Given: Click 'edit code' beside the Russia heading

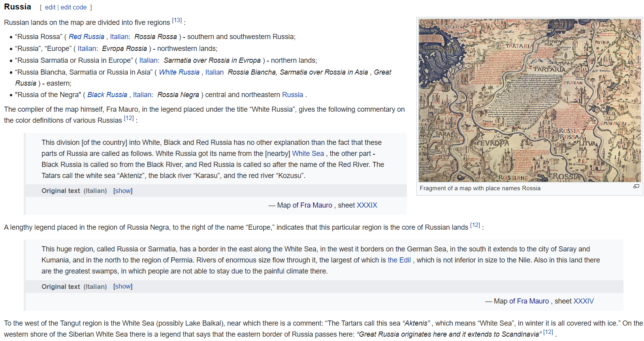Looking at the screenshot, I should click(x=73, y=7).
